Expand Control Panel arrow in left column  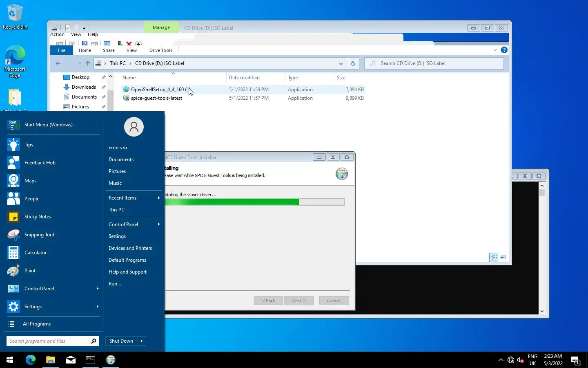pos(97,289)
